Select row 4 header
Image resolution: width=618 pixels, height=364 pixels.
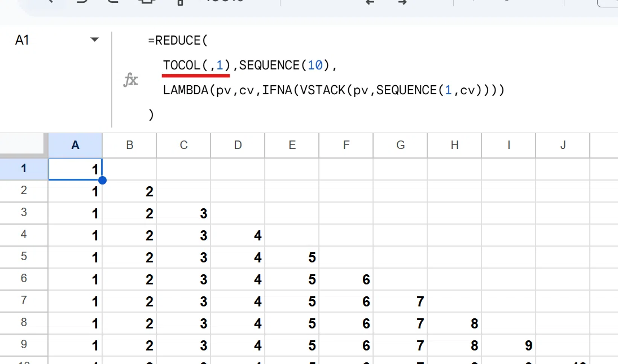click(24, 235)
